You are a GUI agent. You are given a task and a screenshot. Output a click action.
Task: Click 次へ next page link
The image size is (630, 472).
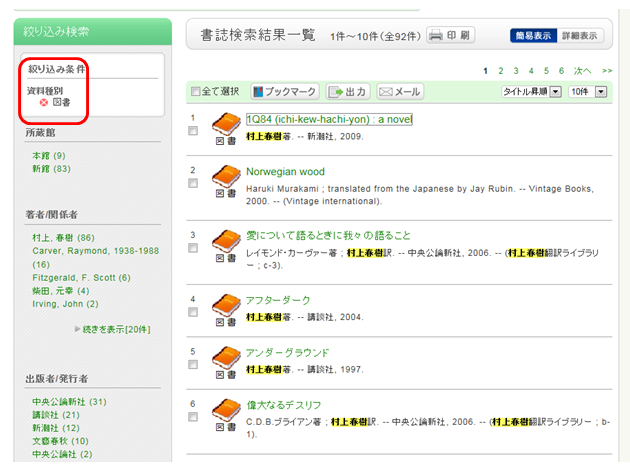[x=582, y=71]
